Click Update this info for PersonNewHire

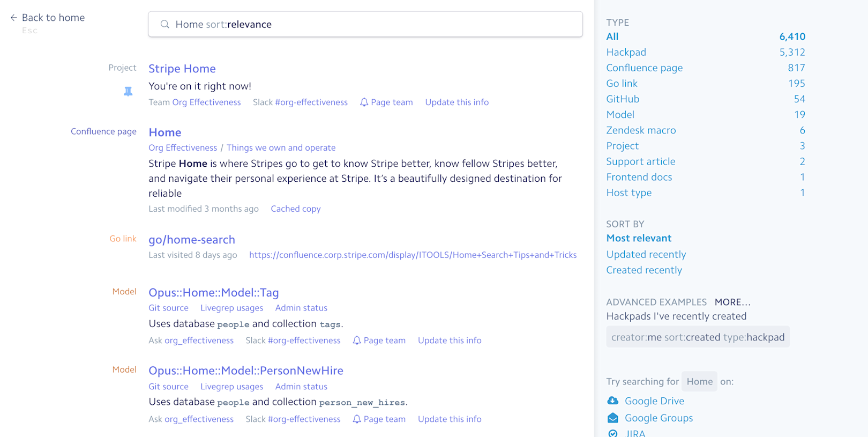pos(450,419)
